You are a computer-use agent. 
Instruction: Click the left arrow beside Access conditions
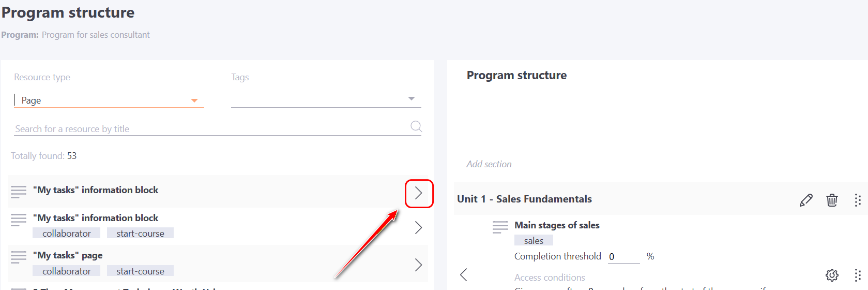[464, 275]
